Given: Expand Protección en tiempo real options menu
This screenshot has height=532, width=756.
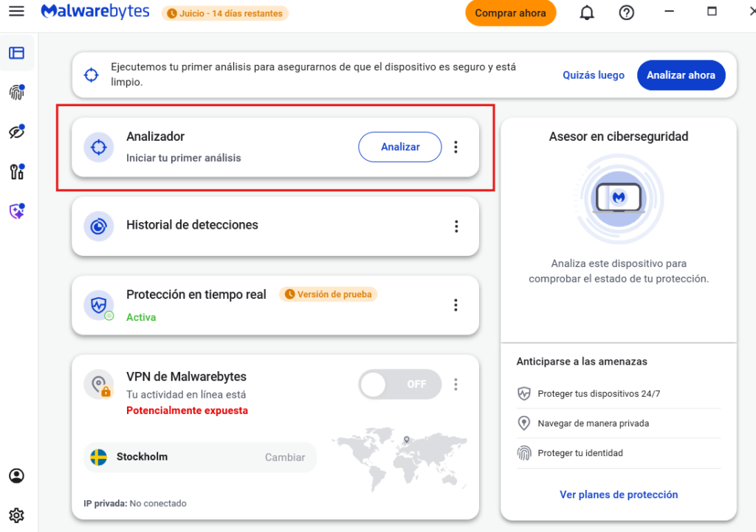Looking at the screenshot, I should [x=456, y=305].
